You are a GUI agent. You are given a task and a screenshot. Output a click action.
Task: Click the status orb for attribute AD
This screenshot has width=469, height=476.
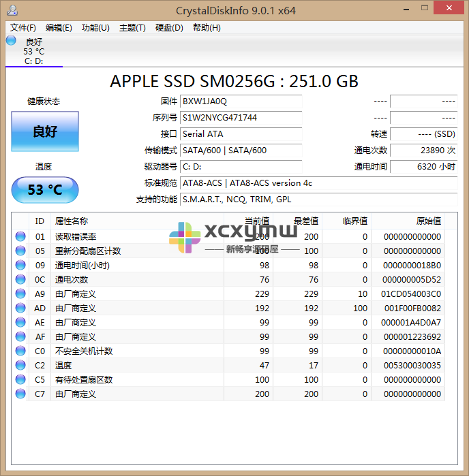pyautogui.click(x=20, y=308)
